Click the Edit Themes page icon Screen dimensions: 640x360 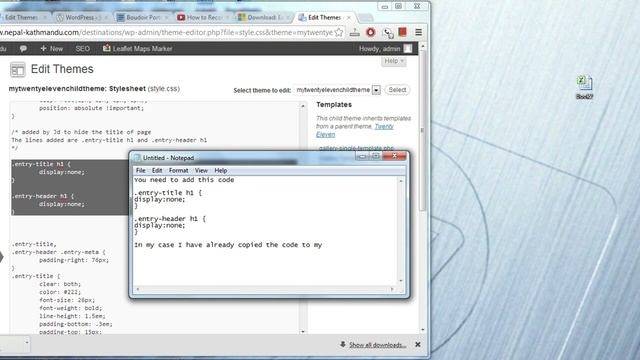(18, 70)
